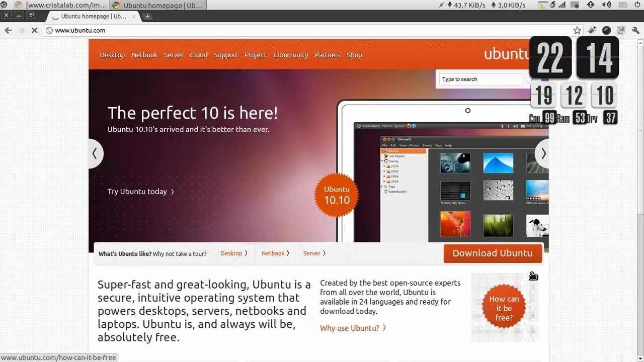Click the 'How can it be free?' badge

(x=504, y=306)
